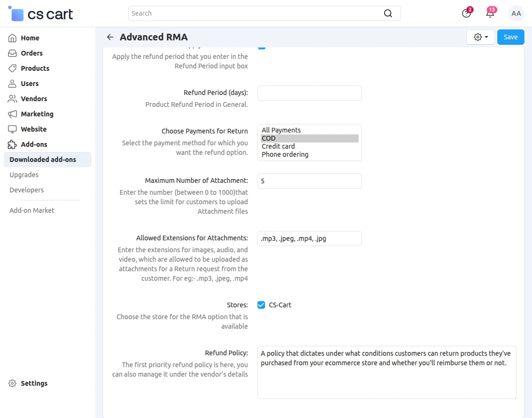Click the Refund Period days field
532x418 pixels.
[309, 93]
